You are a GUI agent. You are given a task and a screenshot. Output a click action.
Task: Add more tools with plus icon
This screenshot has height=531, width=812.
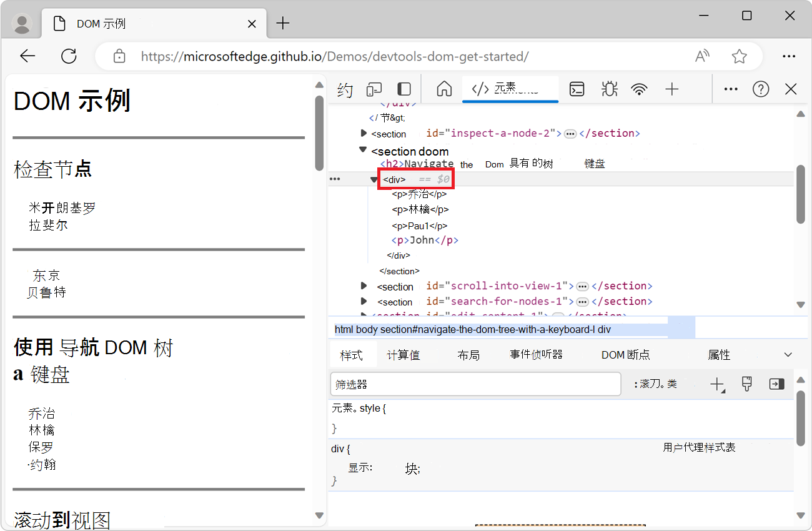[x=672, y=89]
